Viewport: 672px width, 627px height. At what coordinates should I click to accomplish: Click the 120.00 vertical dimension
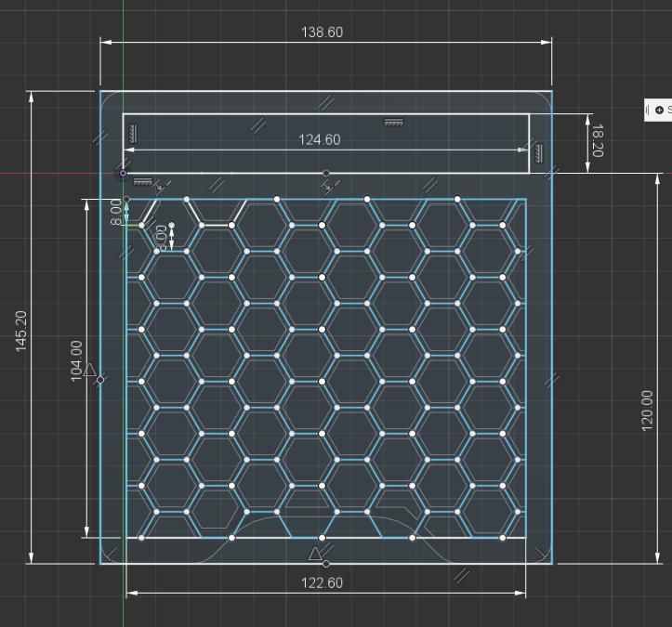647,411
